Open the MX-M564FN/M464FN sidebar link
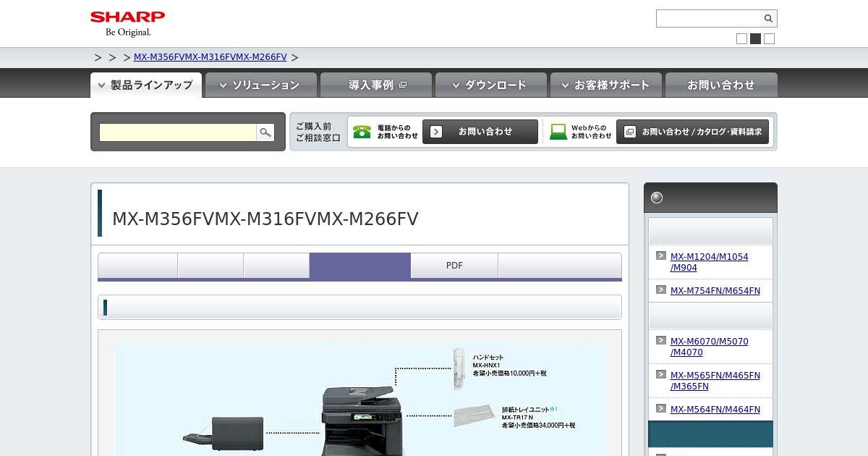The image size is (868, 456). pos(715,410)
